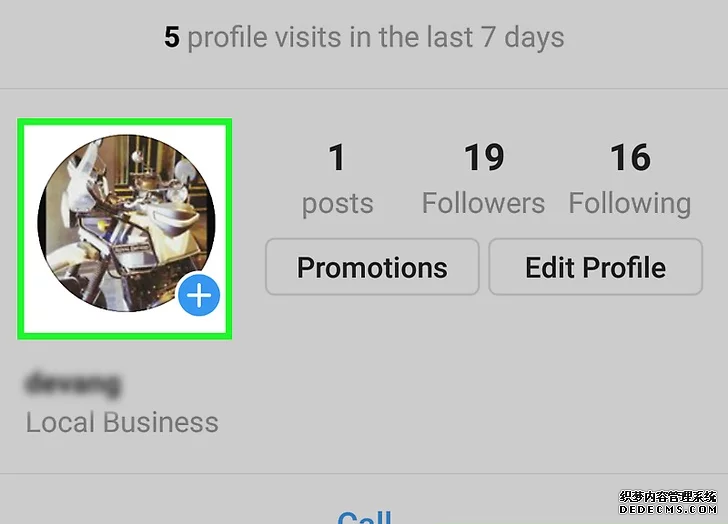The image size is (728, 524).
Task: Open profile visits in the last 7 days
Action: click(364, 37)
